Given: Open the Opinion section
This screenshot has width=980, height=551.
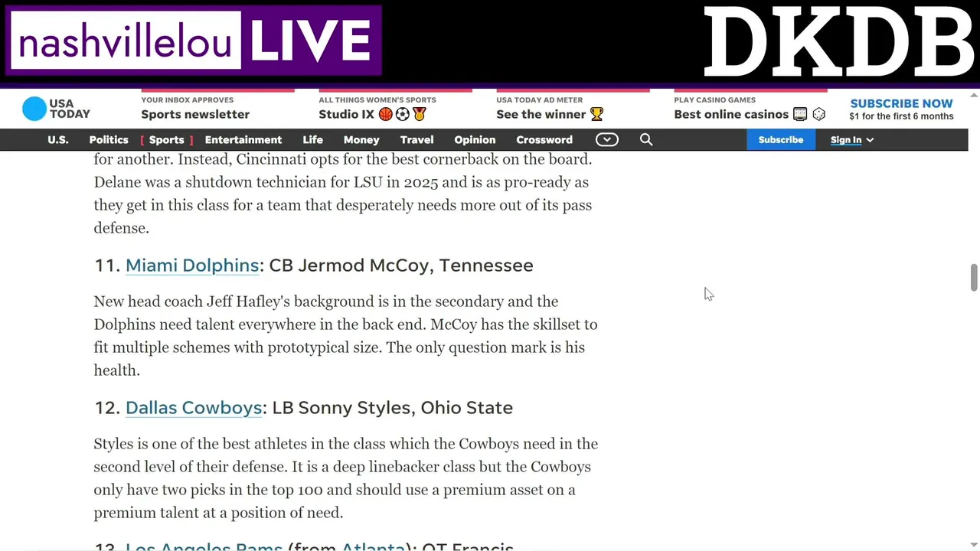Looking at the screenshot, I should click(x=475, y=139).
